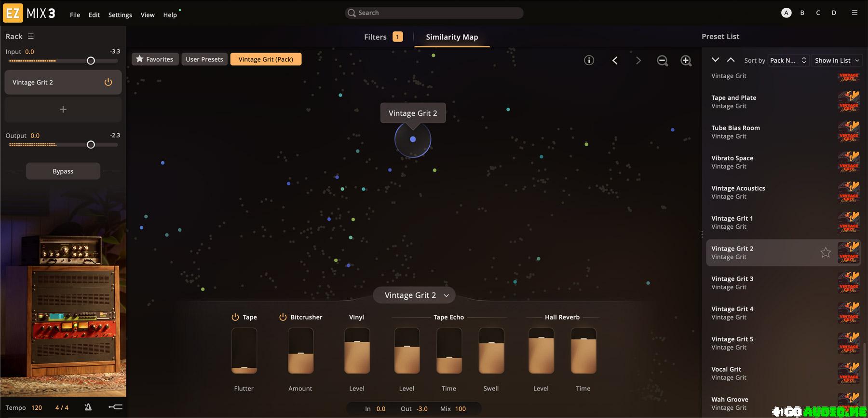This screenshot has height=418, width=868.
Task: Open the Rack hamburger menu icon
Action: coord(31,36)
